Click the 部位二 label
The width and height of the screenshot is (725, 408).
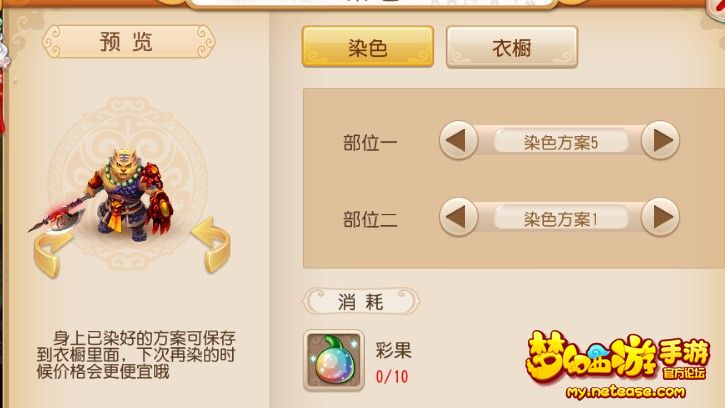click(370, 220)
